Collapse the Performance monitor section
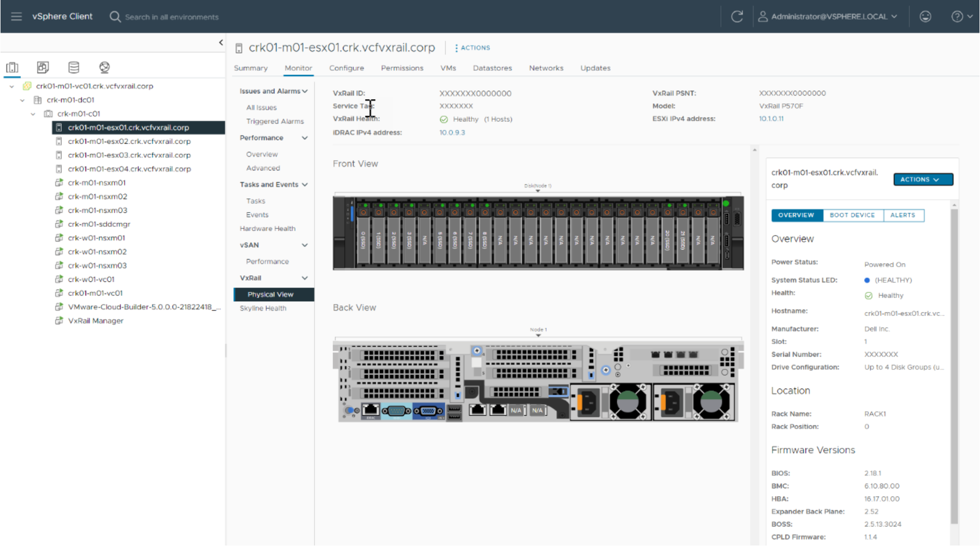The height and width of the screenshot is (546, 980). (x=305, y=138)
